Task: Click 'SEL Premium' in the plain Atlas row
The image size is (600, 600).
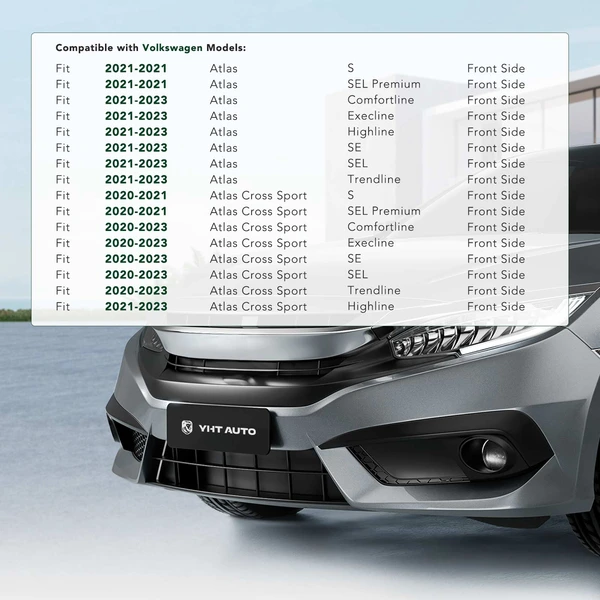Action: 384,84
